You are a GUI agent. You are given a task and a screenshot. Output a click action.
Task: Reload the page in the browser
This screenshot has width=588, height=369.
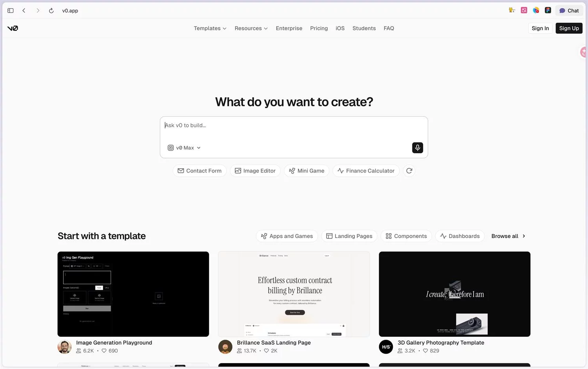point(51,11)
